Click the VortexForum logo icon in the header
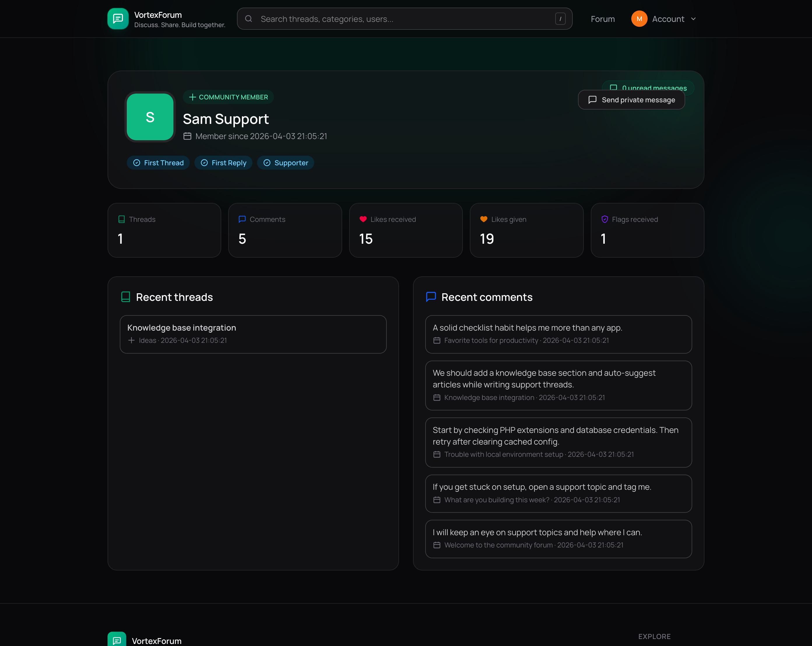The height and width of the screenshot is (646, 812). pyautogui.click(x=117, y=18)
